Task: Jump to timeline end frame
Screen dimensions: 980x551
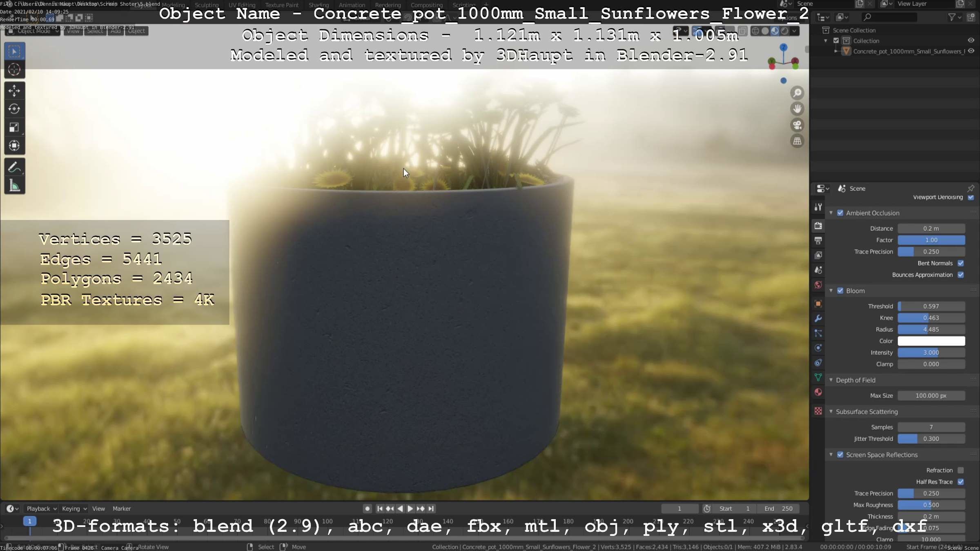Action: [x=431, y=509]
